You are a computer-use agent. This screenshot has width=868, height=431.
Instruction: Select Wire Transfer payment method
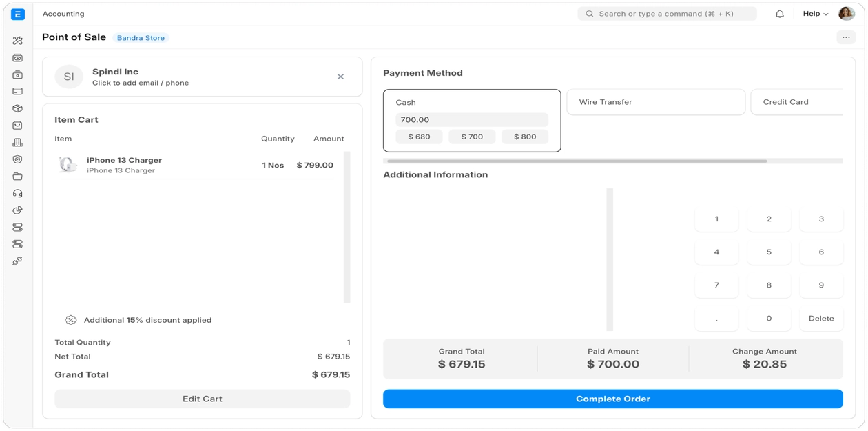655,102
